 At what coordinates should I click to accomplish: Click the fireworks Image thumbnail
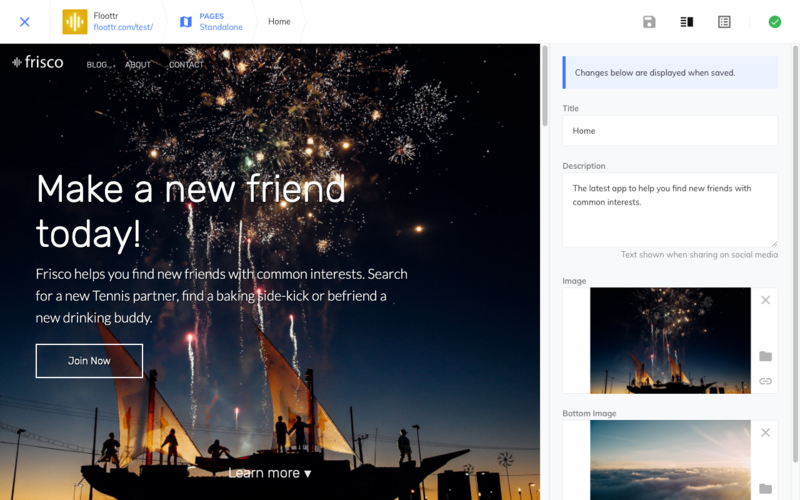670,340
